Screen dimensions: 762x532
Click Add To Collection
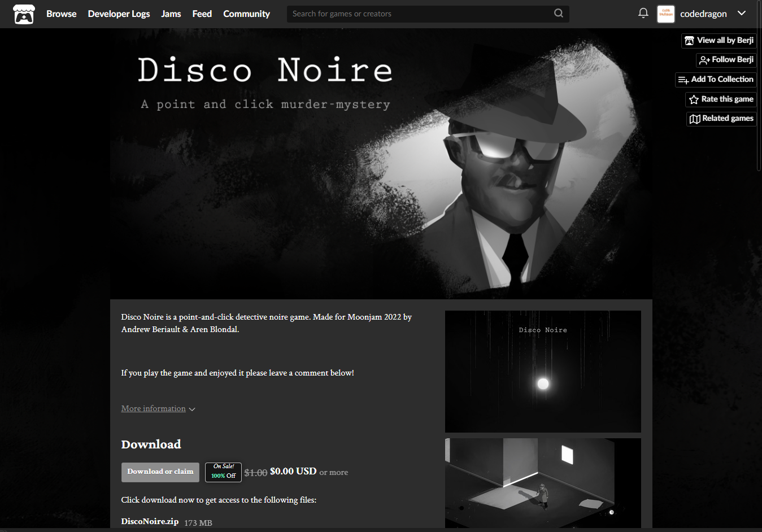pos(716,79)
